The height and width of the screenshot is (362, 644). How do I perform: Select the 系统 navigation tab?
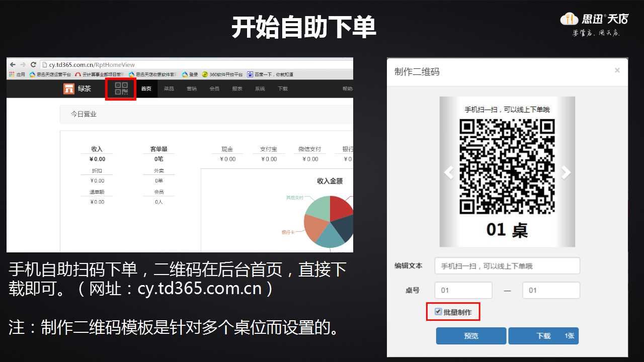(x=260, y=89)
